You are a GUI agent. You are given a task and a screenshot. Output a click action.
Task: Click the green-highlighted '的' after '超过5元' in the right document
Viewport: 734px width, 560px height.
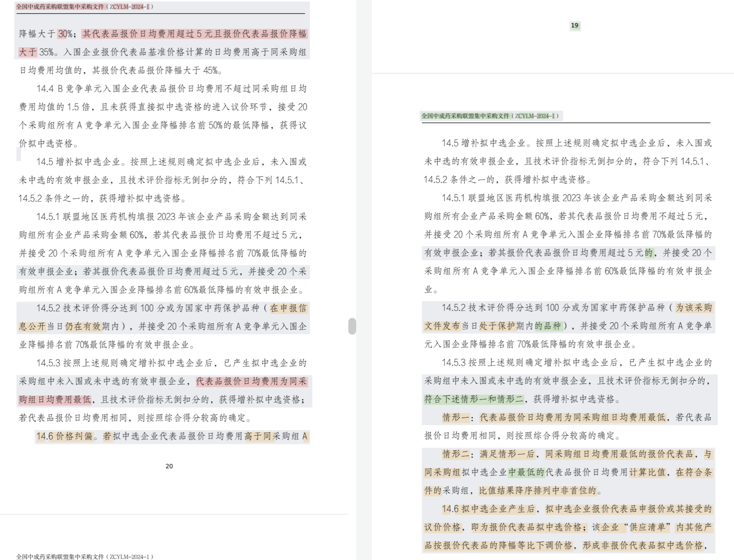click(x=649, y=253)
